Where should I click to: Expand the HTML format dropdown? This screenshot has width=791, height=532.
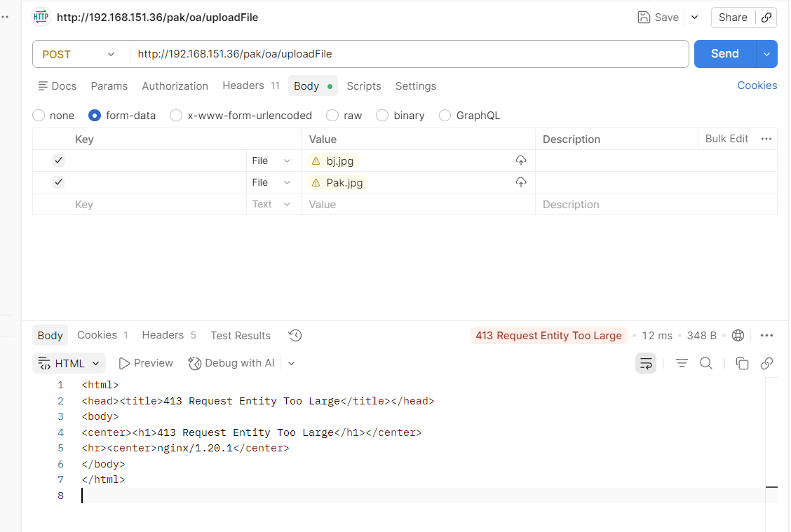(x=69, y=363)
